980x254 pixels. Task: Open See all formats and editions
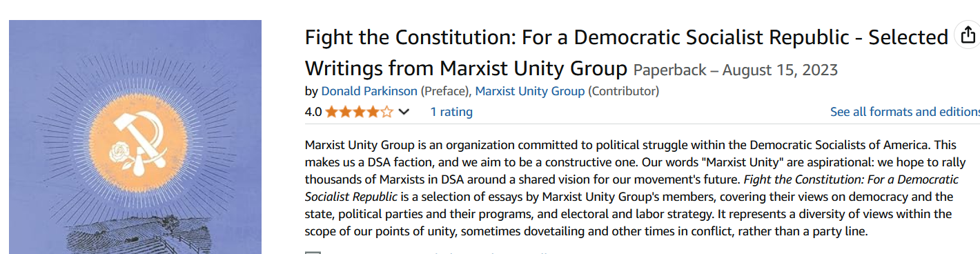coord(905,112)
